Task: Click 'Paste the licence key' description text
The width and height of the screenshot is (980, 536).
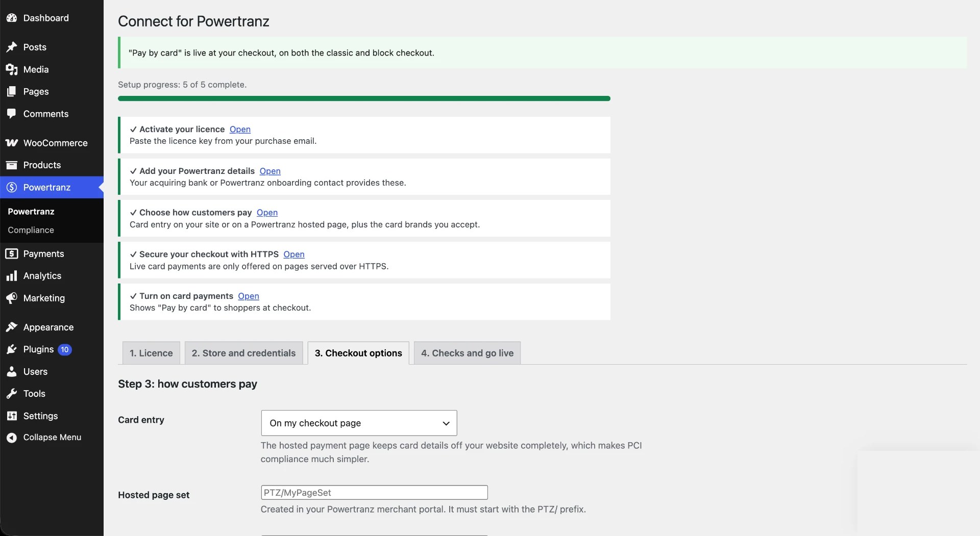Action: click(223, 141)
